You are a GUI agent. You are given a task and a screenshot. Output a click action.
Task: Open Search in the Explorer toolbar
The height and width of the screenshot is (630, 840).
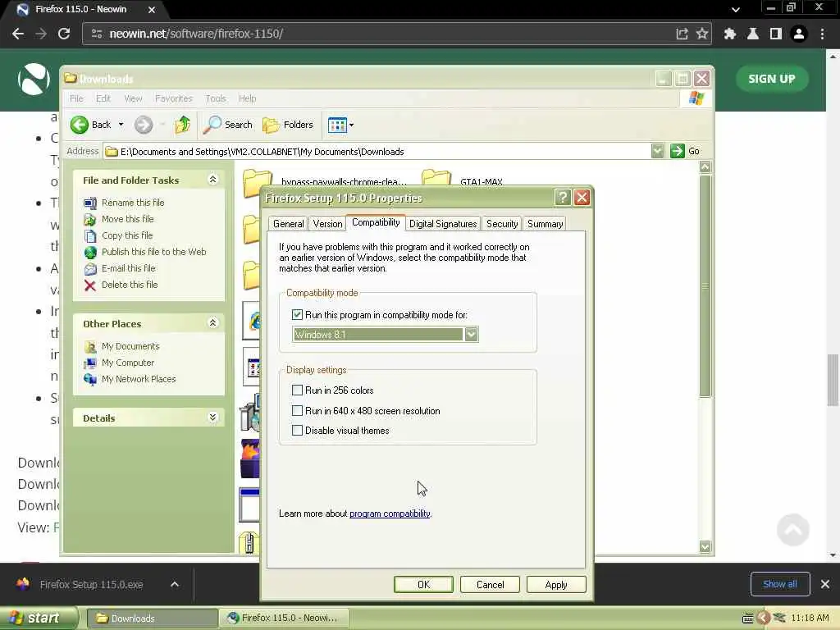pos(228,125)
